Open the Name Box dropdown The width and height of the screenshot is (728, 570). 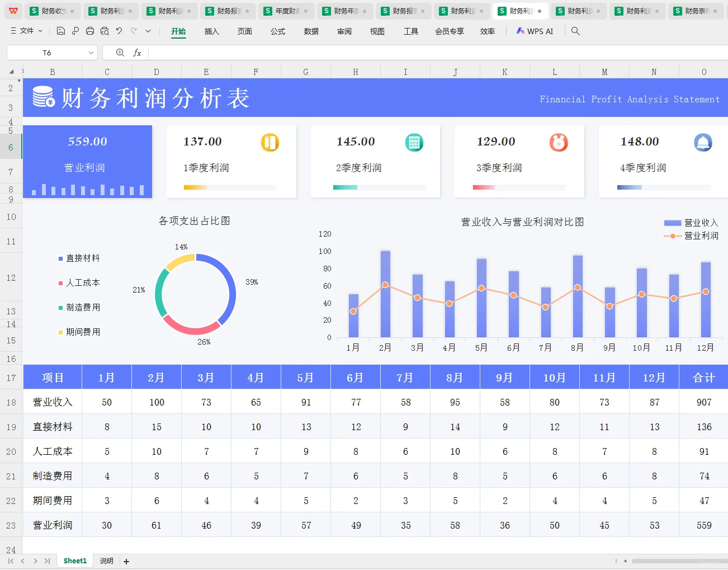coord(91,52)
